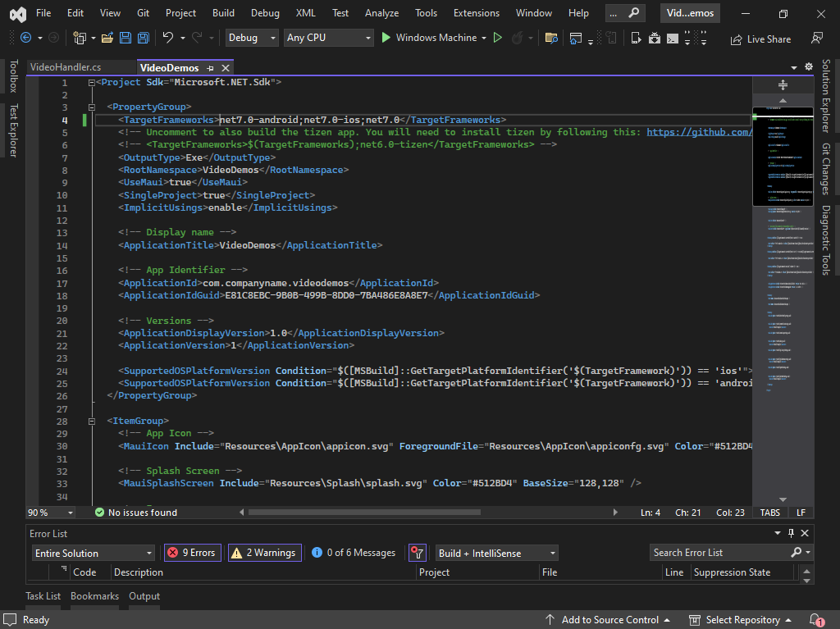This screenshot has width=840, height=629.
Task: Switch to the VideoHandler.cs tab
Action: coord(66,67)
